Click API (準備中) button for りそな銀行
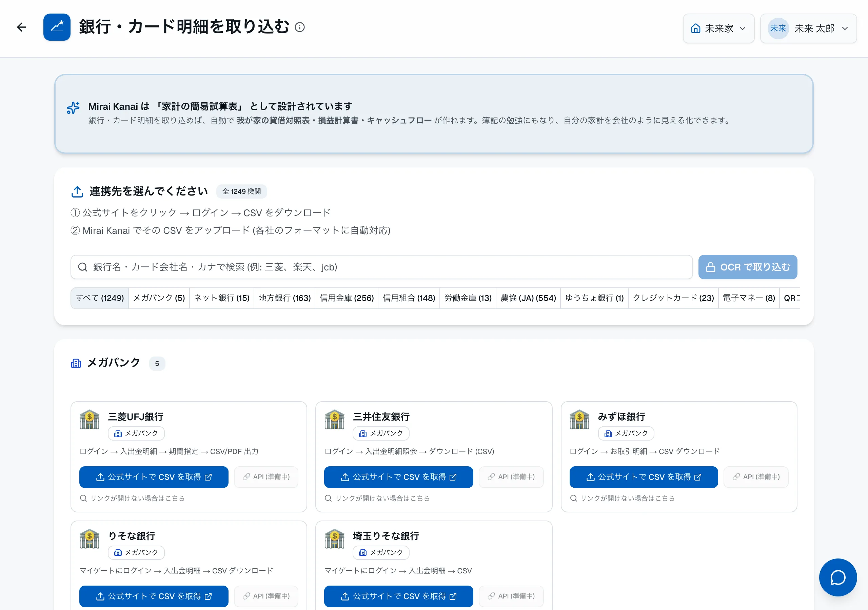 click(266, 596)
